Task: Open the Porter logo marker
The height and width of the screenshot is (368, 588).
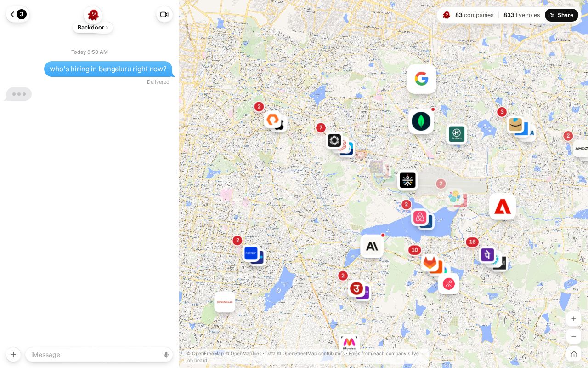Action: click(251, 253)
